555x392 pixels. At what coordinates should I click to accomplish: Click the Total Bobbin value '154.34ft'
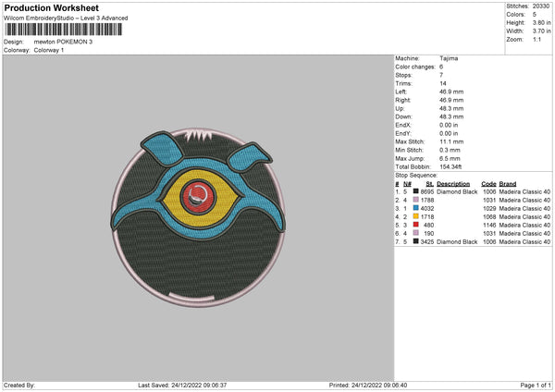450,166
